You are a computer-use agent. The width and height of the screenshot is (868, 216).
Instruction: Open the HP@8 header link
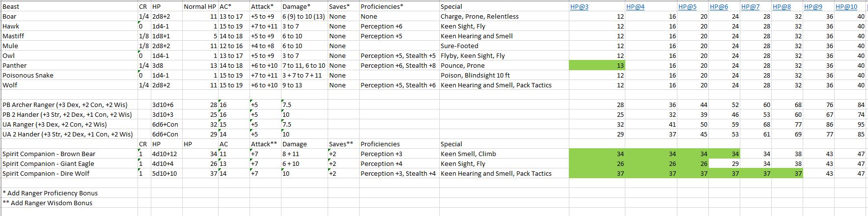pyautogui.click(x=782, y=7)
